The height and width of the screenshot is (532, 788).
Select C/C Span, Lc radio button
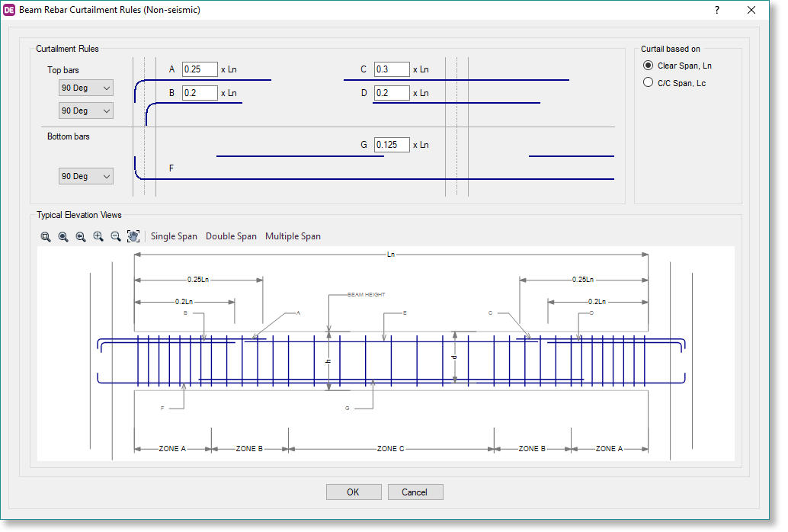649,82
